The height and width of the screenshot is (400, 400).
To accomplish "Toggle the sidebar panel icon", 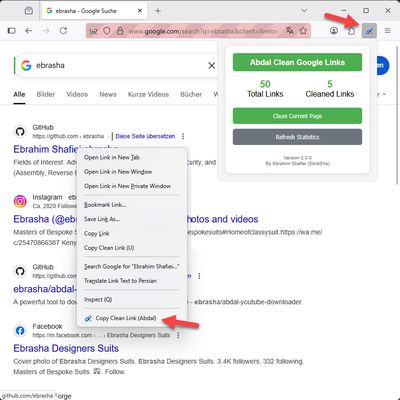I will click(12, 31).
